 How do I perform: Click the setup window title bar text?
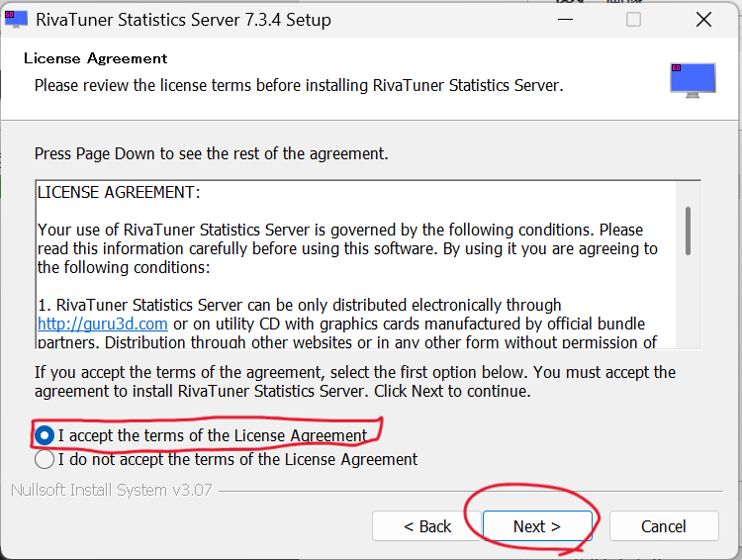[x=183, y=20]
